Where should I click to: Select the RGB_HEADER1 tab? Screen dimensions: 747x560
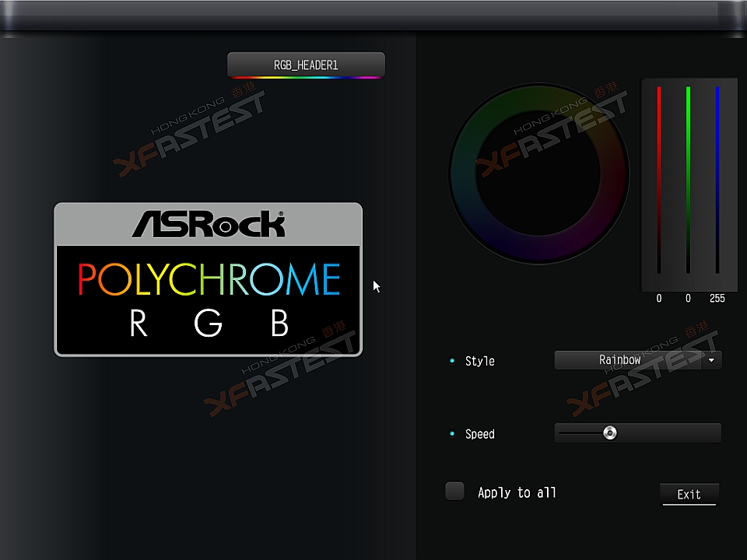click(306, 65)
